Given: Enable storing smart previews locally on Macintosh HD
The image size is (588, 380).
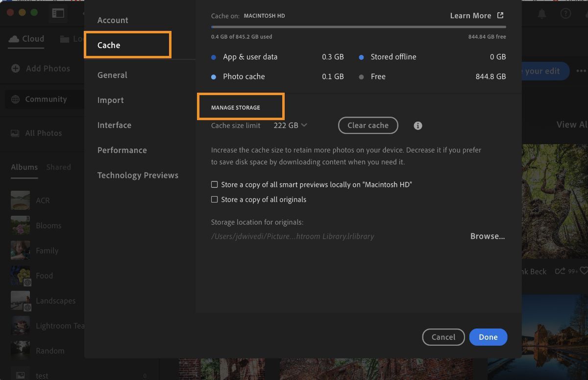Looking at the screenshot, I should click(x=215, y=184).
